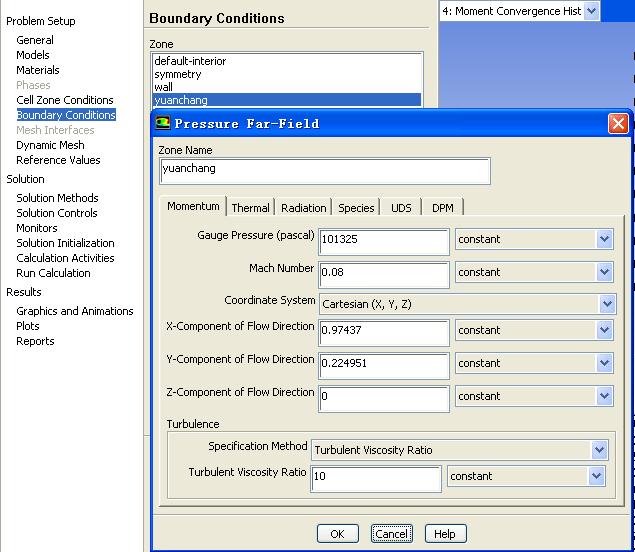Screen dimensions: 635x552
Task: Open the DPM tab
Action: pyautogui.click(x=442, y=208)
